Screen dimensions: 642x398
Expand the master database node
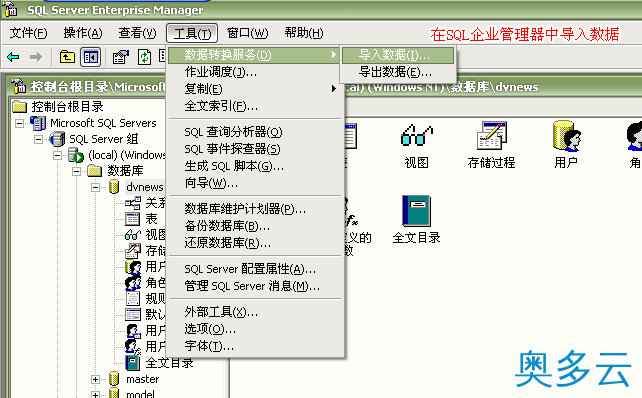coord(95,379)
